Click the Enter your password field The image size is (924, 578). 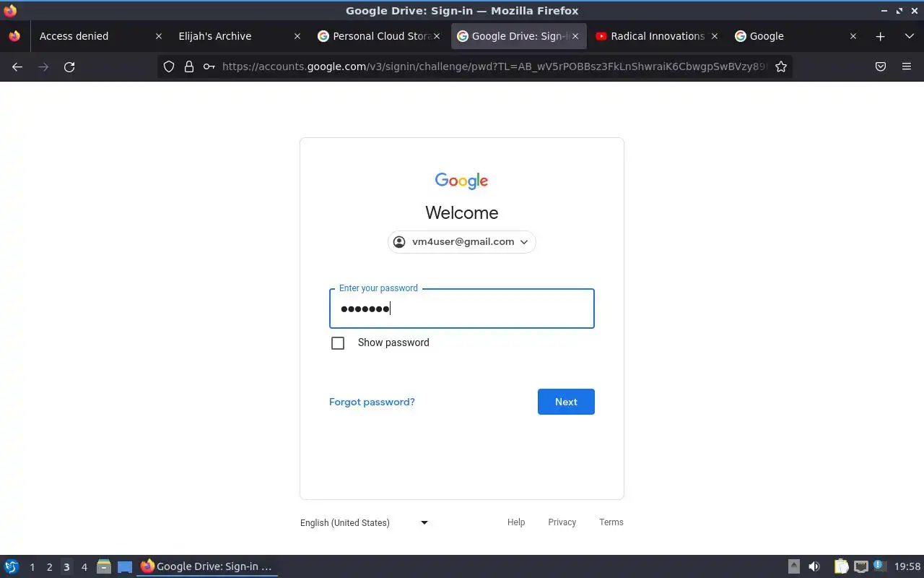[x=462, y=309]
